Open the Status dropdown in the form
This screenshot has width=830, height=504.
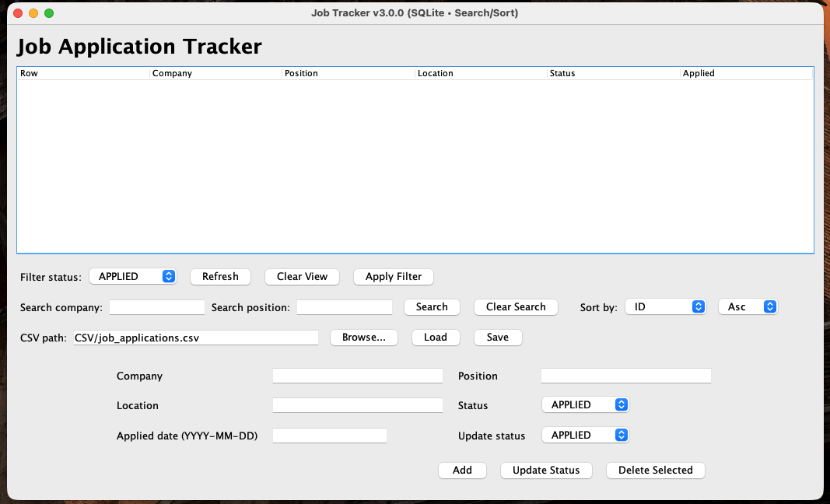(585, 404)
